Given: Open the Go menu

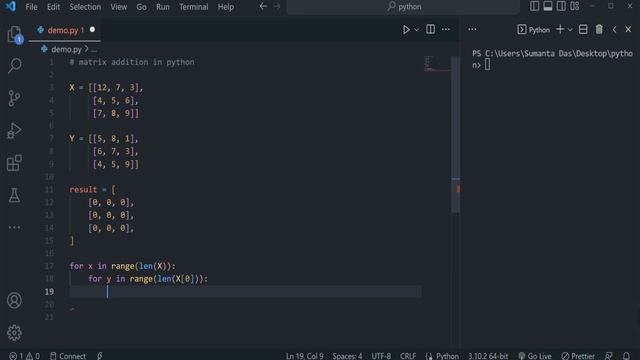Looking at the screenshot, I should [141, 7].
